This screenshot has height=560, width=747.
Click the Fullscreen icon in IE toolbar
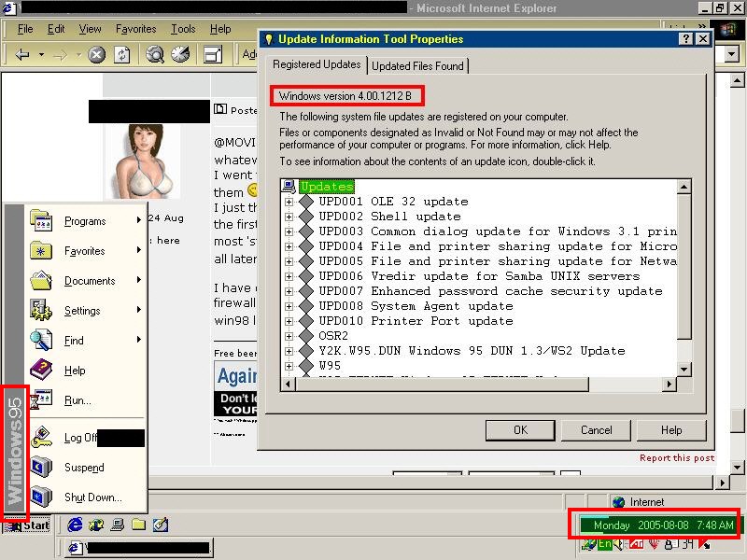click(213, 55)
